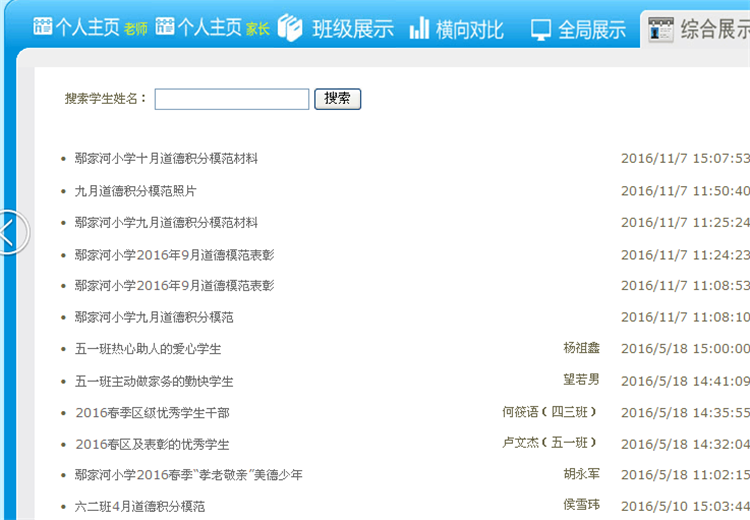Image resolution: width=750 pixels, height=520 pixels.
Task: Click the 全局展示 monitor icon
Action: tap(541, 29)
